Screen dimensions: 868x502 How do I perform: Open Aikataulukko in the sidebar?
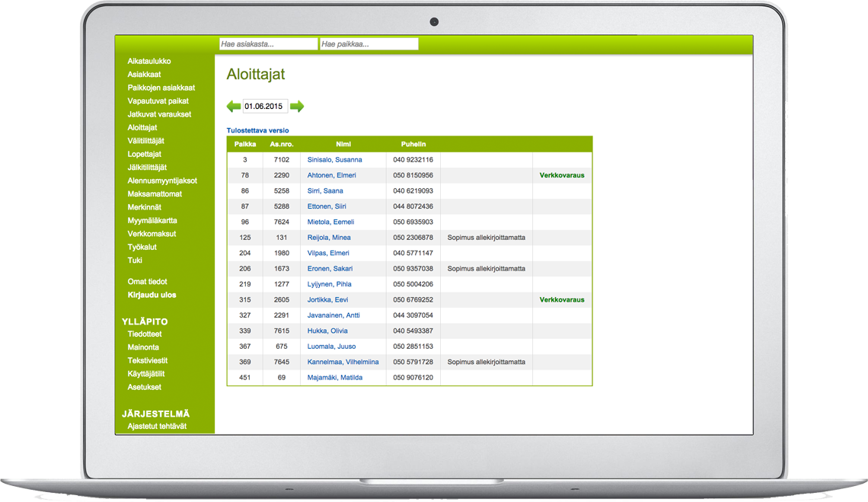point(149,61)
